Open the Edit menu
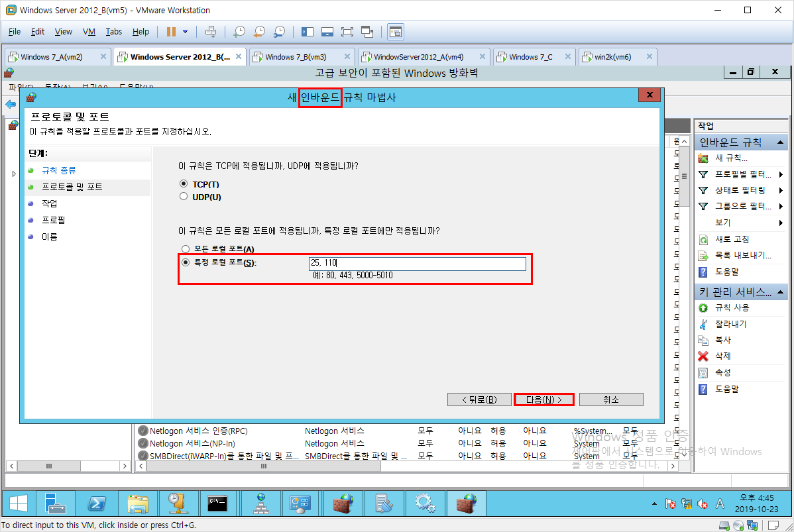Image resolution: width=794 pixels, height=532 pixels. point(38,31)
